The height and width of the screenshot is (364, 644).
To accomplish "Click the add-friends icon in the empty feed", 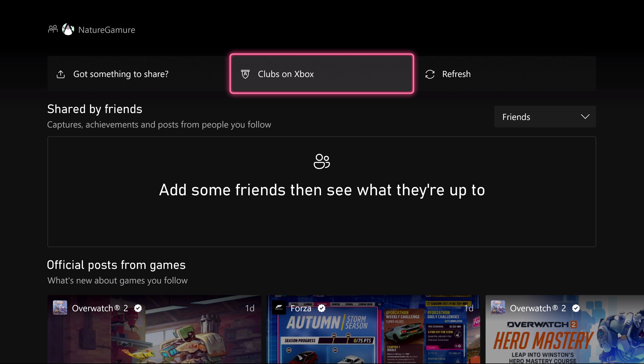I will click(322, 162).
